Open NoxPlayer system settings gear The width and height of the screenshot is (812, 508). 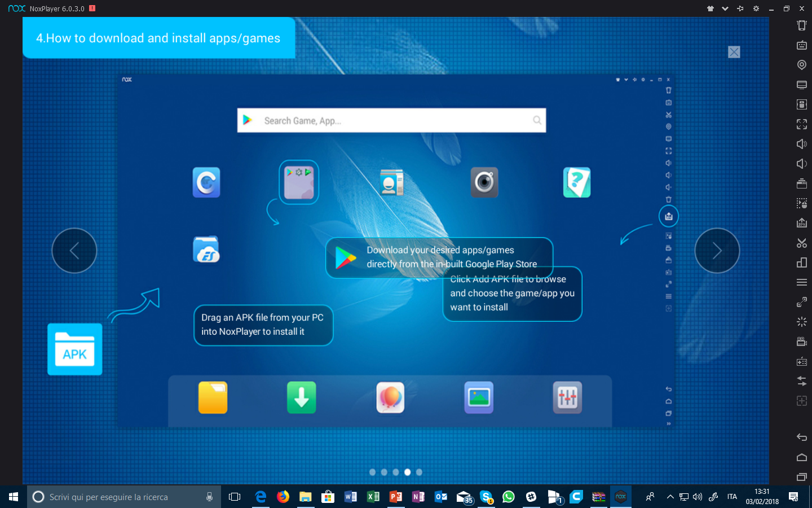coord(756,8)
